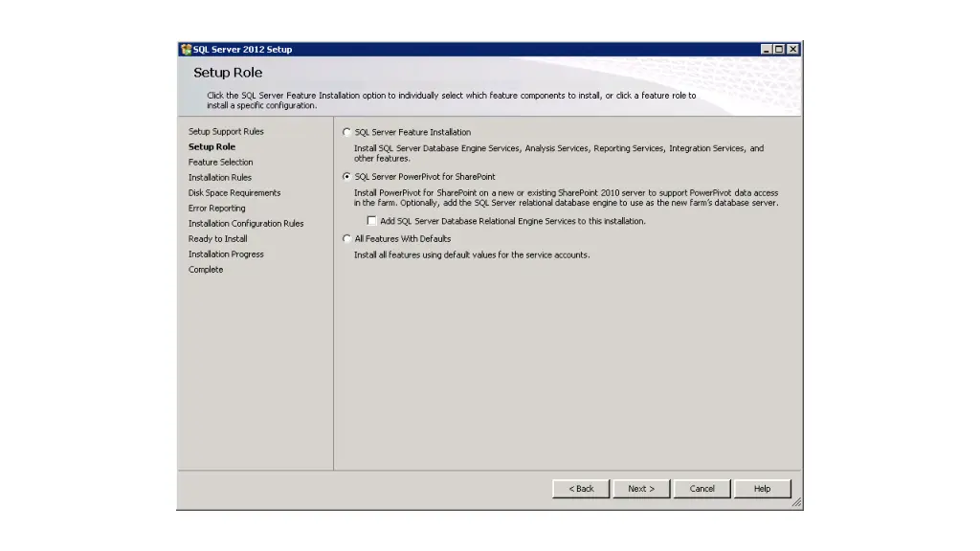
Task: Select Installation Rules step in sidebar
Action: tap(219, 178)
